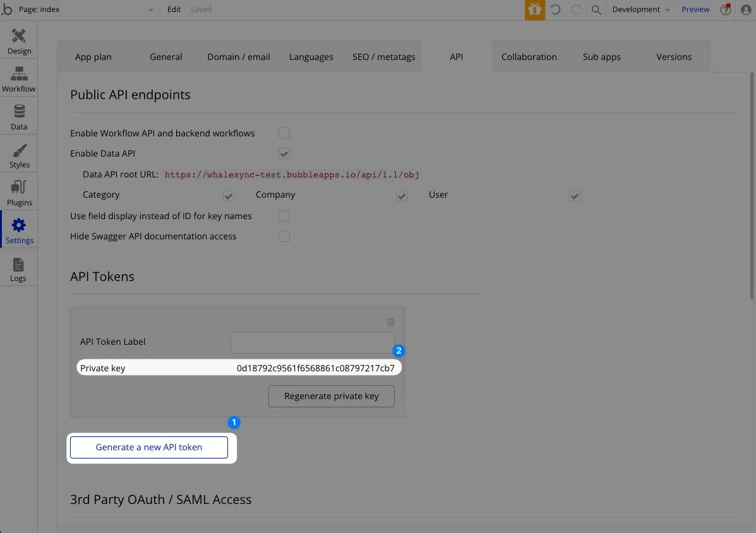Viewport: 756px width, 533px height.
Task: Click the redo arrow icon
Action: point(575,9)
